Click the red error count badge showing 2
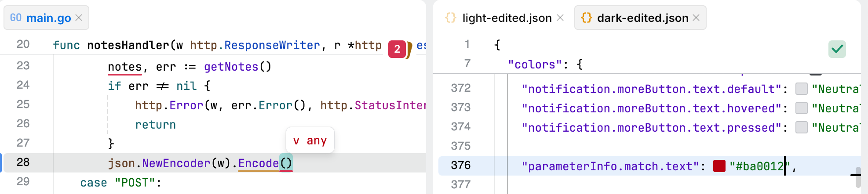 [x=397, y=49]
